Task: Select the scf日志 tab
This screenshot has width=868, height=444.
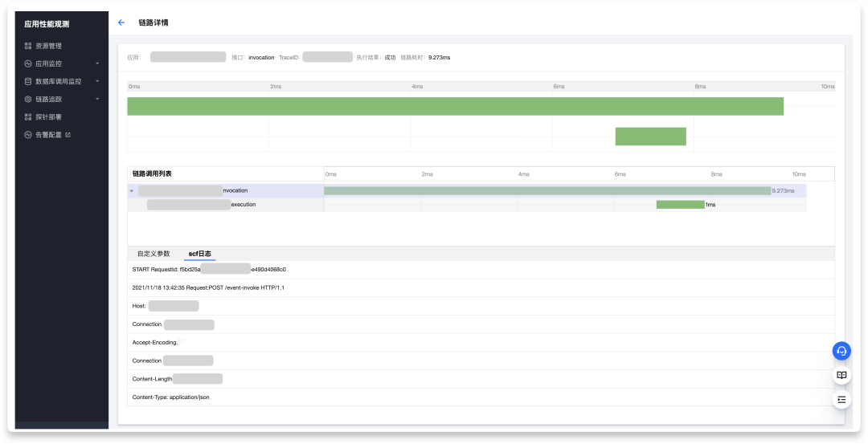Action: pyautogui.click(x=200, y=254)
